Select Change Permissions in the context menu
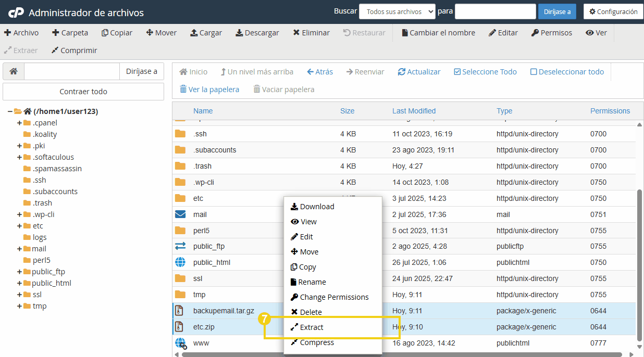The width and height of the screenshot is (644, 357). point(330,297)
